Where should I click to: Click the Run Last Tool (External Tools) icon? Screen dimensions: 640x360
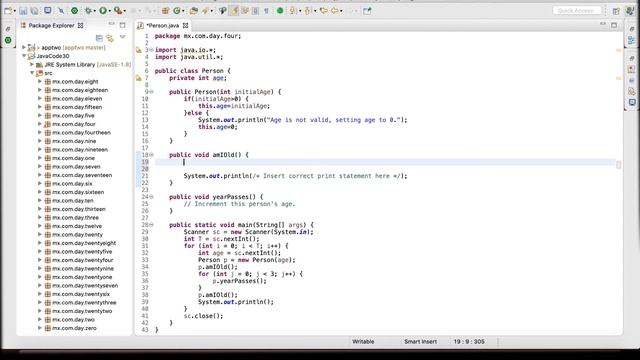coord(118,11)
